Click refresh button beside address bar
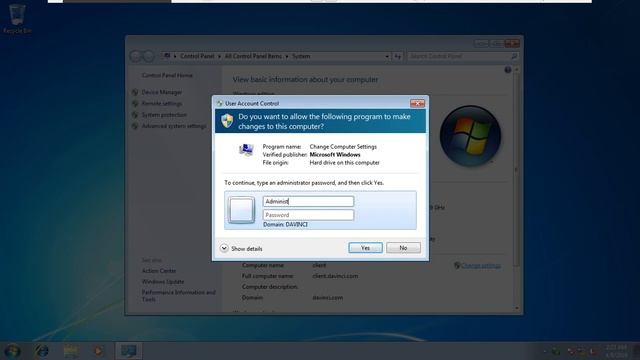 [398, 56]
